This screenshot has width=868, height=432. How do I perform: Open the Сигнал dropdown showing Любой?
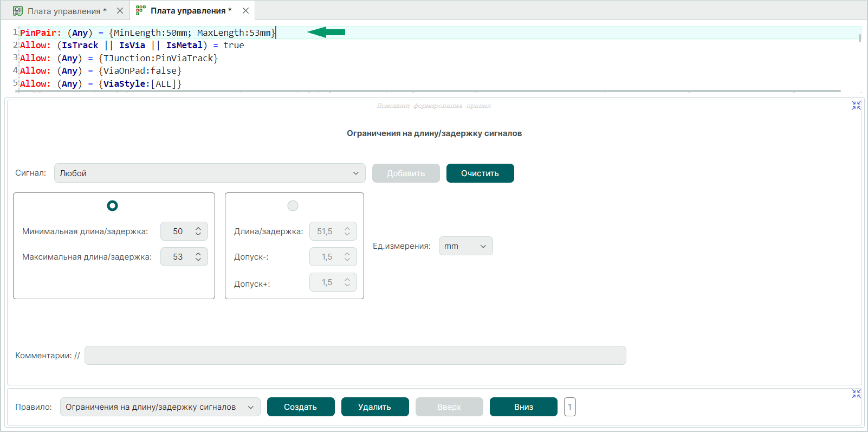pos(210,173)
